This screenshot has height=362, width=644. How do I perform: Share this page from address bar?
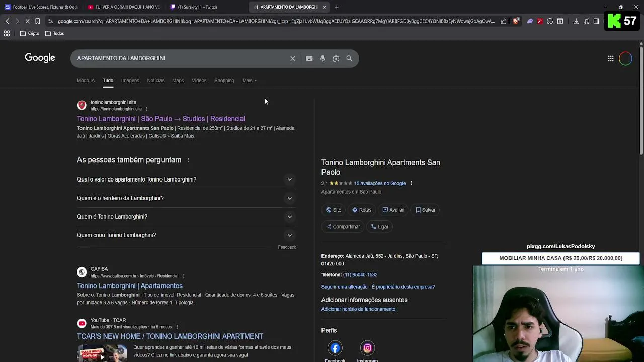(503, 21)
